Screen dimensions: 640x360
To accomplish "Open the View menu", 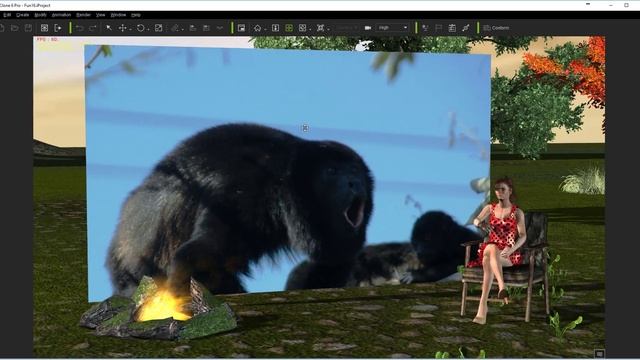I will (100, 15).
